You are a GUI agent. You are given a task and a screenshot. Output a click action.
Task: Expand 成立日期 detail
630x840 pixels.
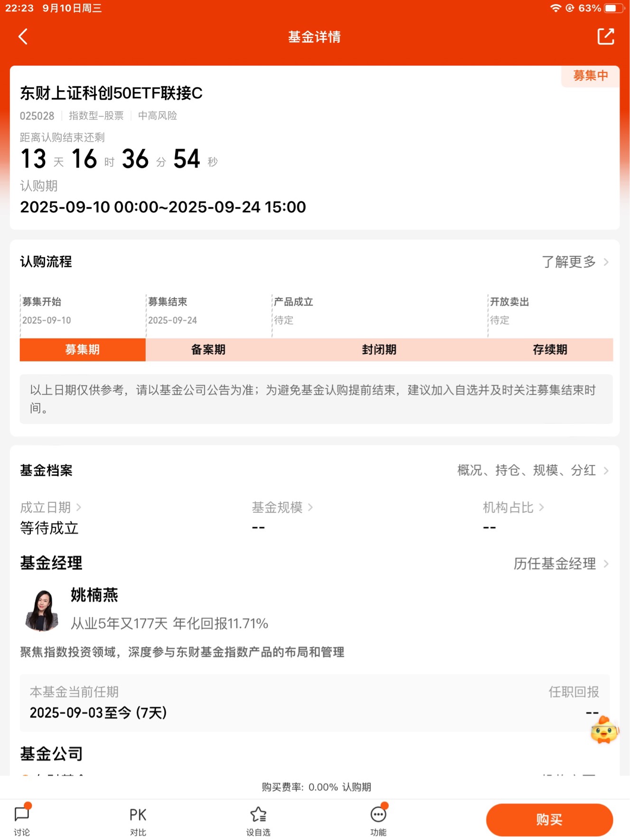(50, 507)
